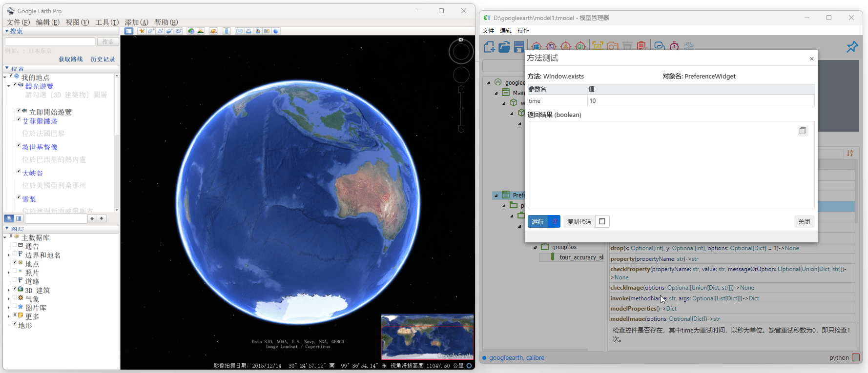The width and height of the screenshot is (868, 373).
Task: Click the Windows spy target icon
Action: pyautogui.click(x=537, y=46)
